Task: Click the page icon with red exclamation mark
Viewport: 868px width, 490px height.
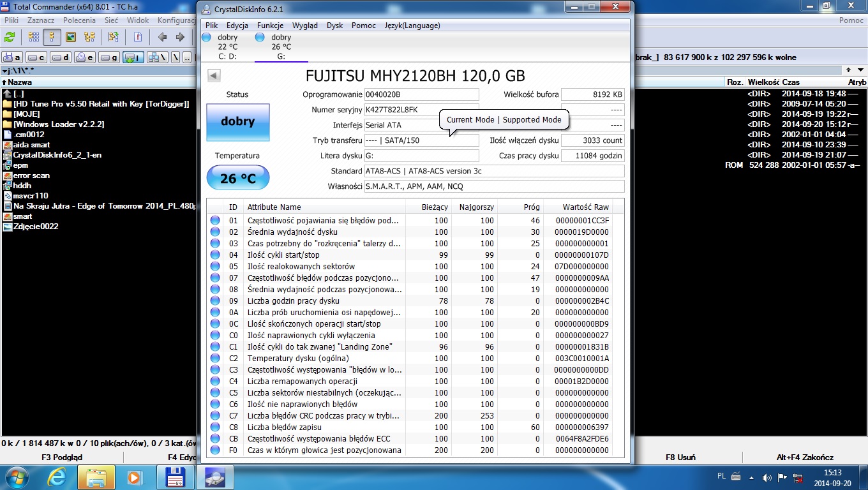Action: [137, 37]
